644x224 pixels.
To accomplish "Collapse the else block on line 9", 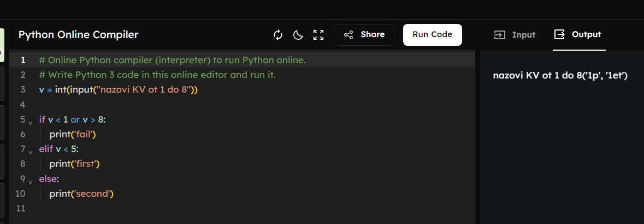I will (x=31, y=180).
